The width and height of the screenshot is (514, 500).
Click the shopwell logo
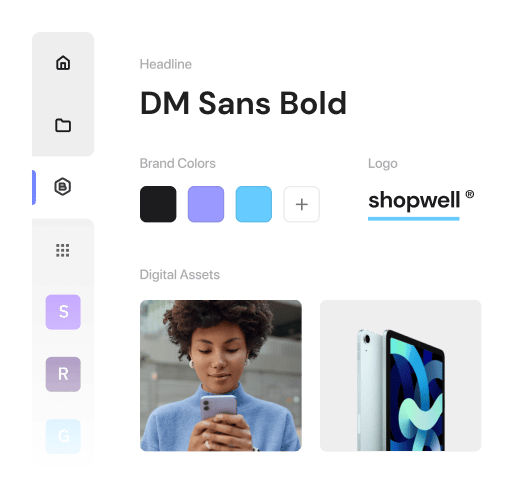[421, 204]
